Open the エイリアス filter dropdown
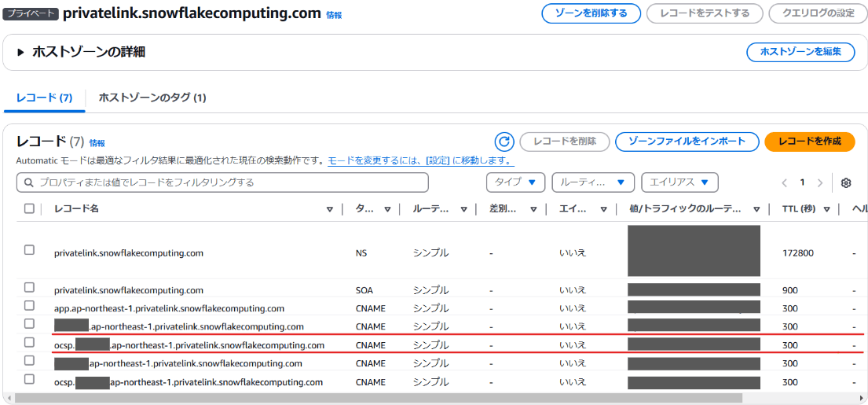Image resolution: width=868 pixels, height=405 pixels. [679, 182]
